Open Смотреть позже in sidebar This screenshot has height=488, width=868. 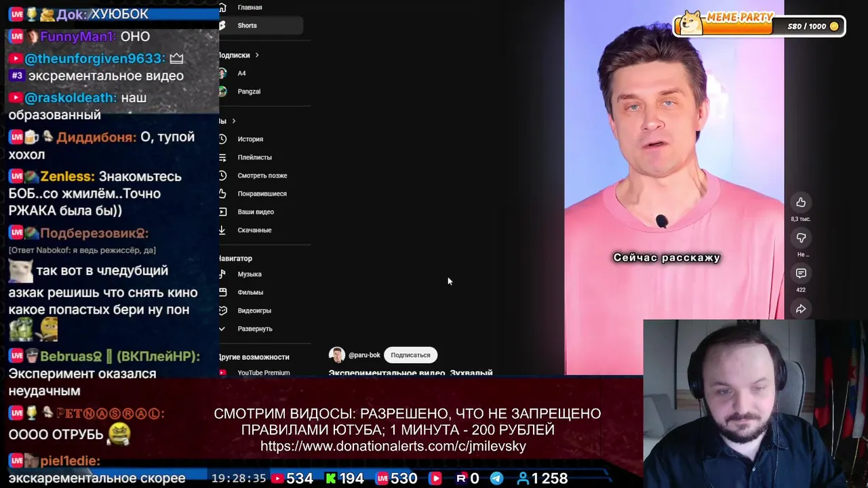point(262,176)
